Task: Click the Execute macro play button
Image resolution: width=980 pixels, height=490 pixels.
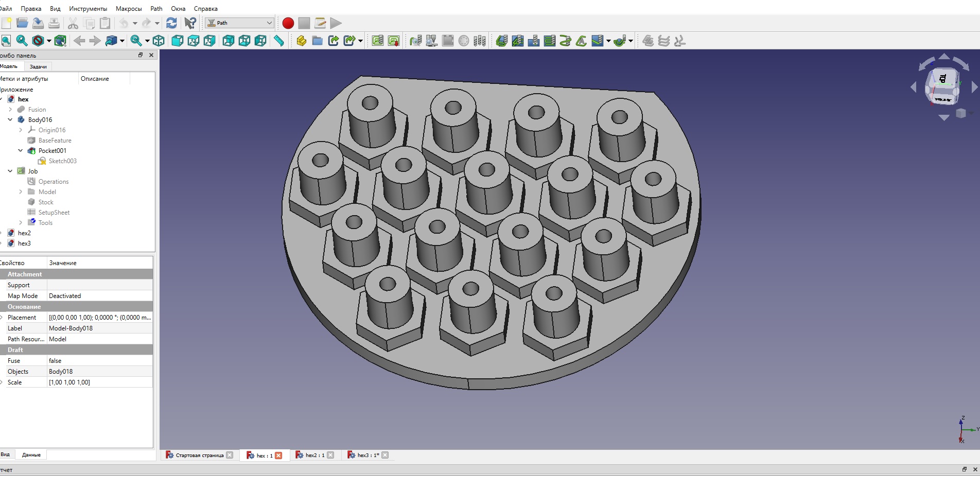Action: (x=336, y=23)
